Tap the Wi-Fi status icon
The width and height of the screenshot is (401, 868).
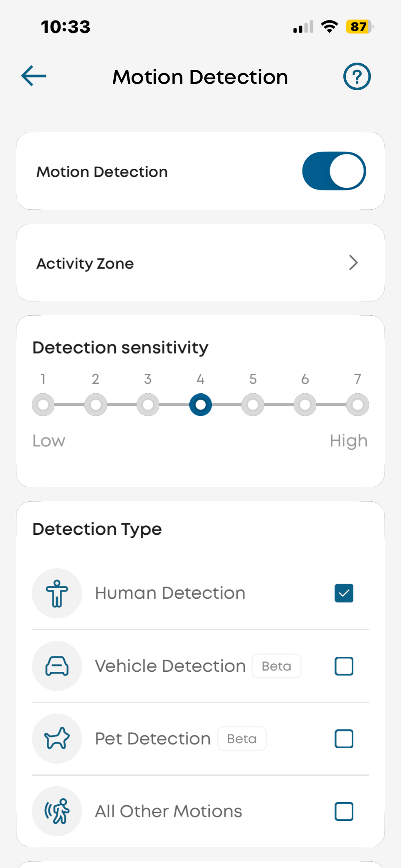click(x=330, y=27)
